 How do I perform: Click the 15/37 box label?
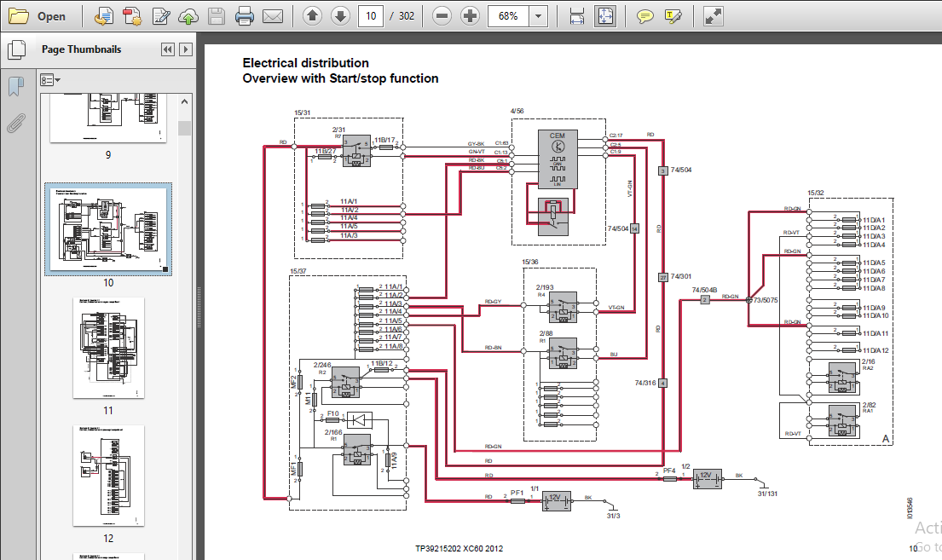click(298, 272)
